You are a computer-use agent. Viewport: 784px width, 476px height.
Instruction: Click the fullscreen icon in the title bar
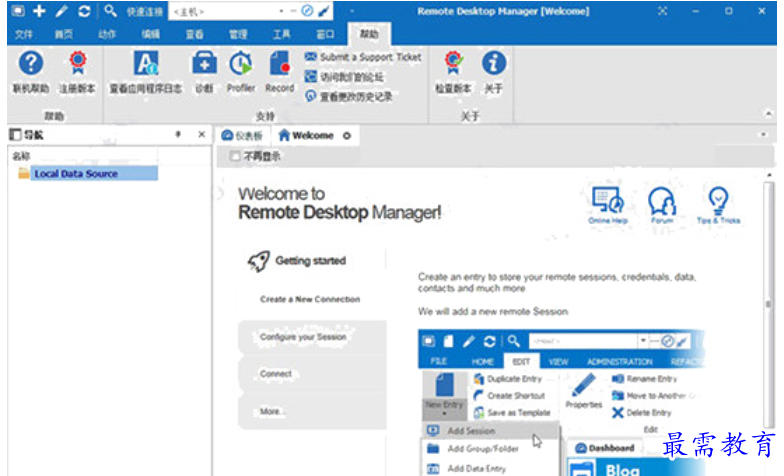click(x=662, y=11)
